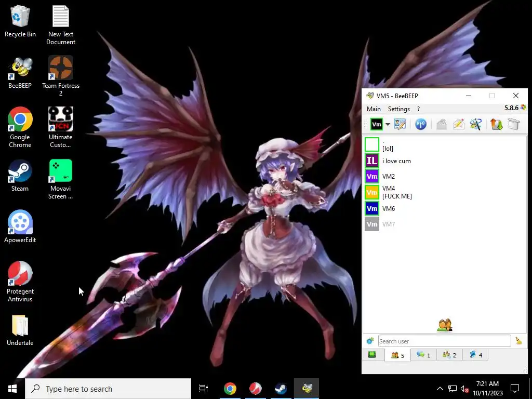Click the white box icon in toolbar
The height and width of the screenshot is (399, 532).
coord(514,125)
